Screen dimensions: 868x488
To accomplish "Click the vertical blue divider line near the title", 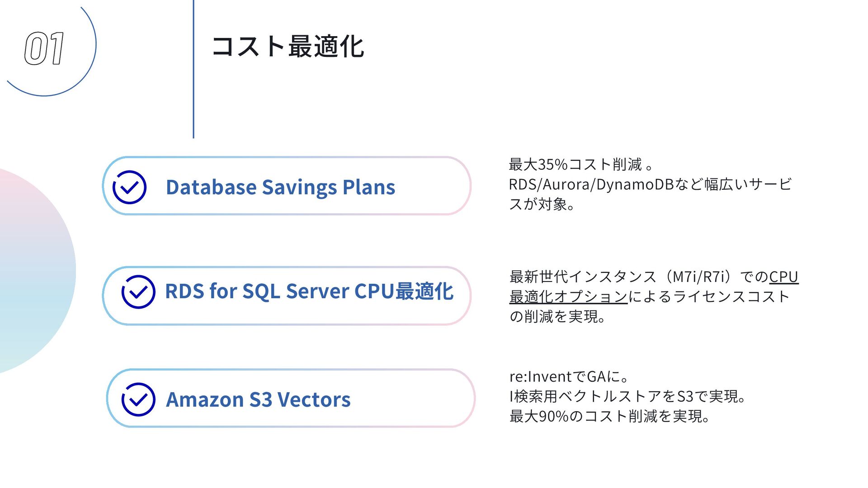I will coord(193,68).
